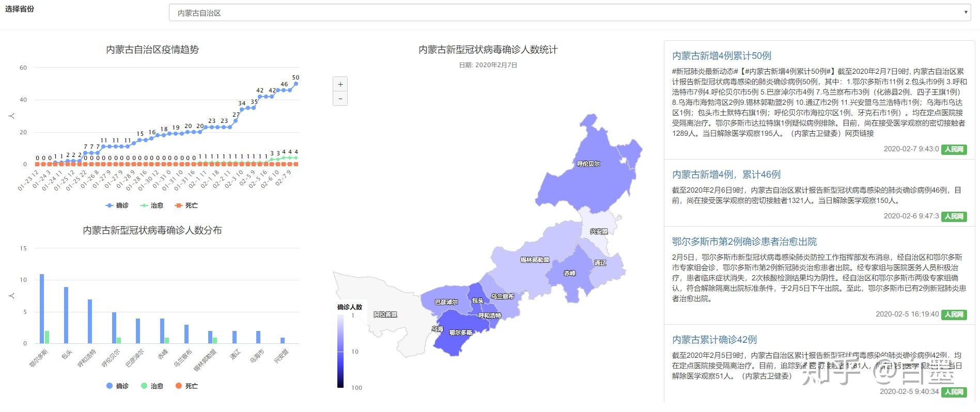The width and height of the screenshot is (980, 412).
Task: Click 人民网 badge dated 2020-02-6
Action: 954,216
